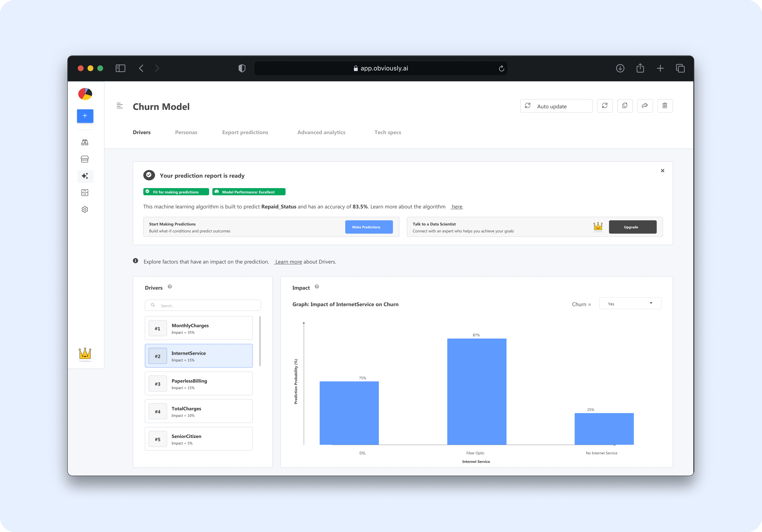The image size is (762, 532).
Task: Expand the Churn equals Yes dropdown
Action: tap(630, 303)
